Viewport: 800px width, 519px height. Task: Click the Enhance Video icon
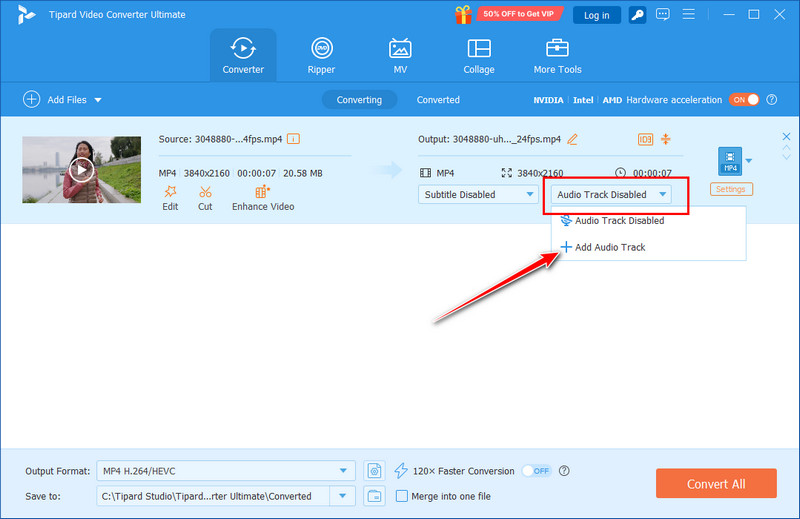[263, 192]
